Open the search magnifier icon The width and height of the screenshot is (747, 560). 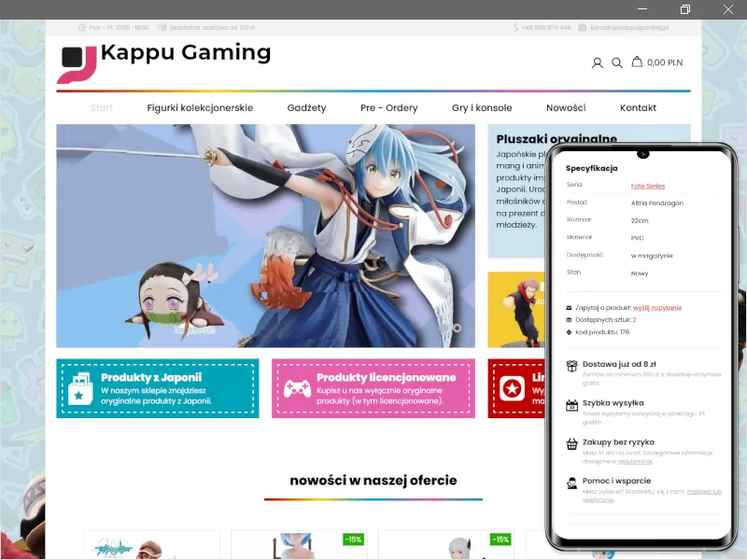coord(617,63)
